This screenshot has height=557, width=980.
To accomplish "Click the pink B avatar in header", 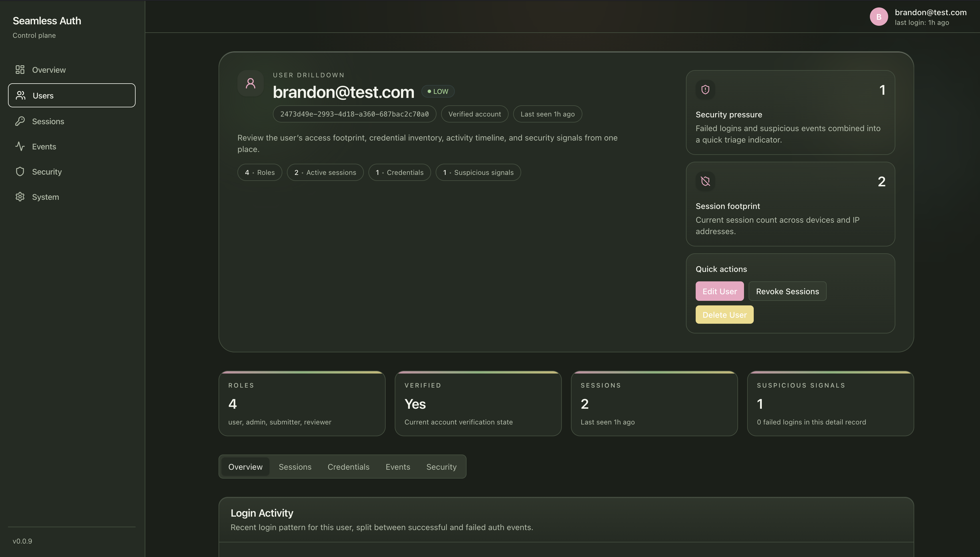I will point(879,17).
